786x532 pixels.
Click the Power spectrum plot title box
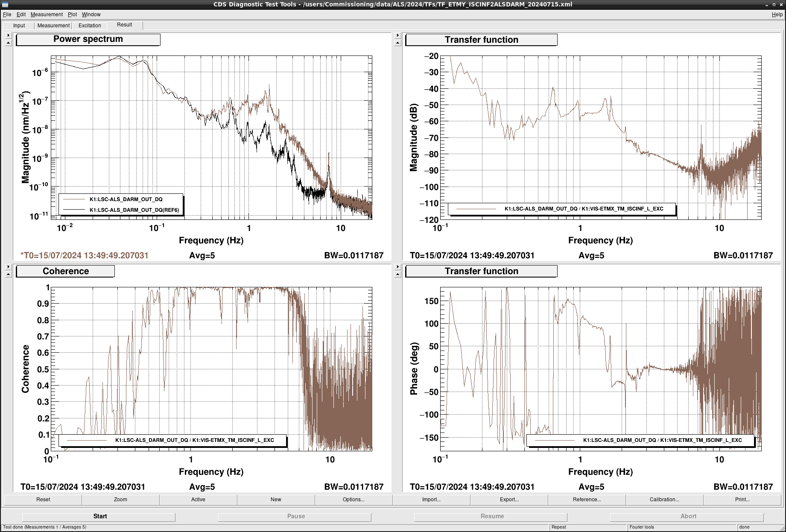(88, 39)
